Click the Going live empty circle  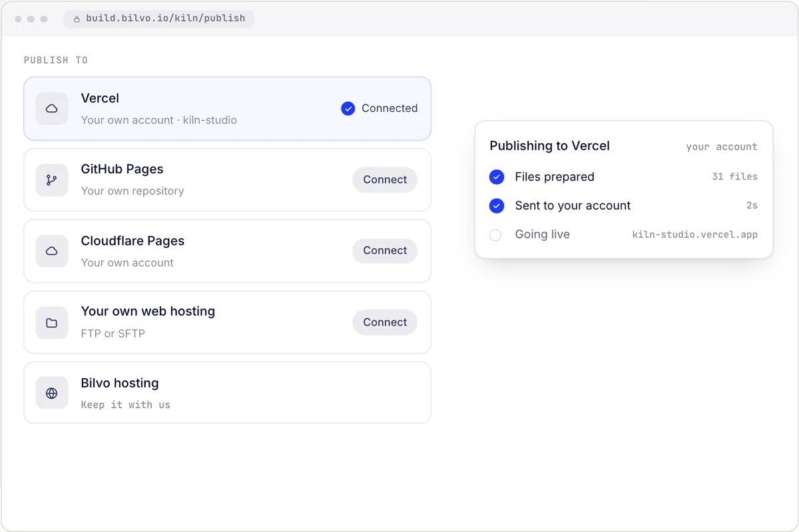[x=495, y=234]
